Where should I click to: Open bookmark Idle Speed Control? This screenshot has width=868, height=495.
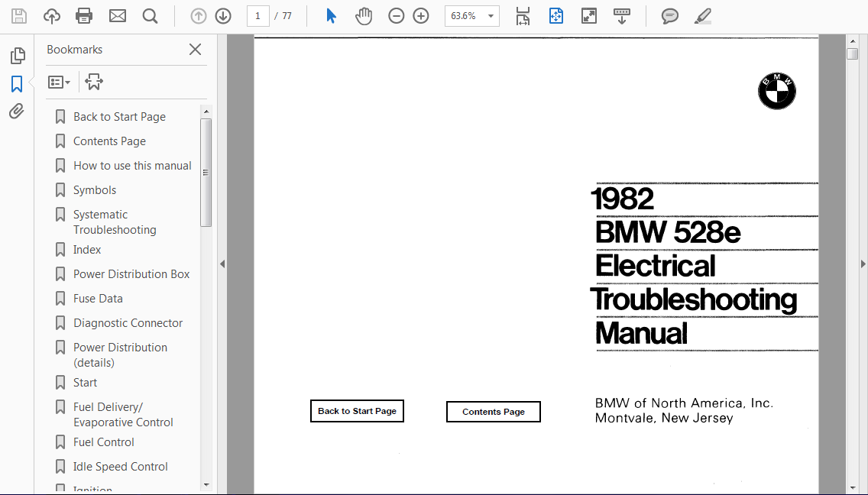pyautogui.click(x=120, y=467)
